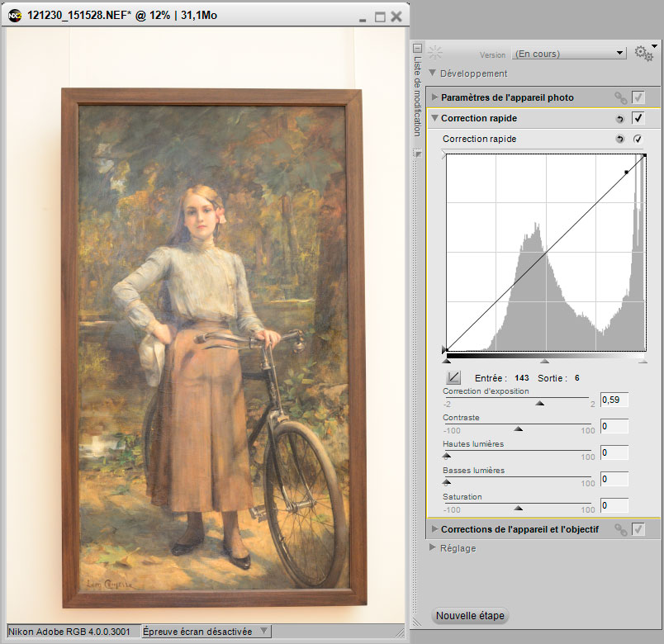Click the Saturation slider handle
The image size is (664, 644).
point(518,508)
